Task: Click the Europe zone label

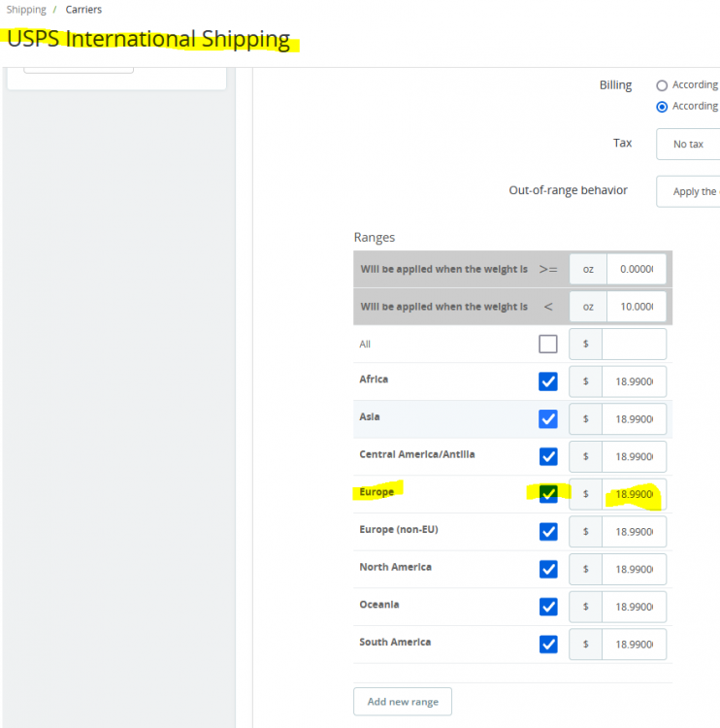Action: pyautogui.click(x=376, y=492)
